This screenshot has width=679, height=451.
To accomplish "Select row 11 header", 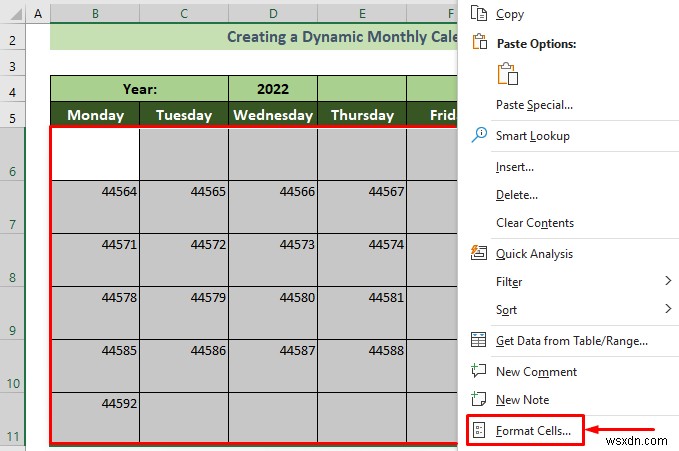I will [13, 419].
